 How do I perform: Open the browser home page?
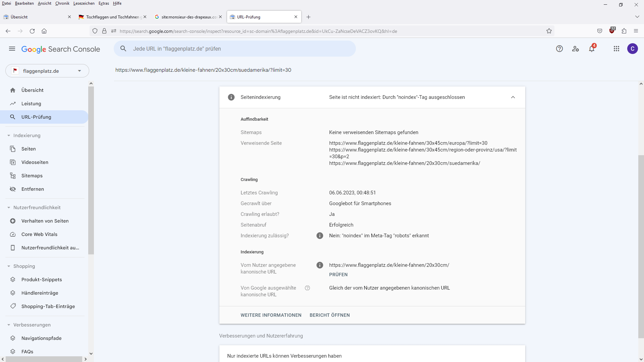coord(44,31)
